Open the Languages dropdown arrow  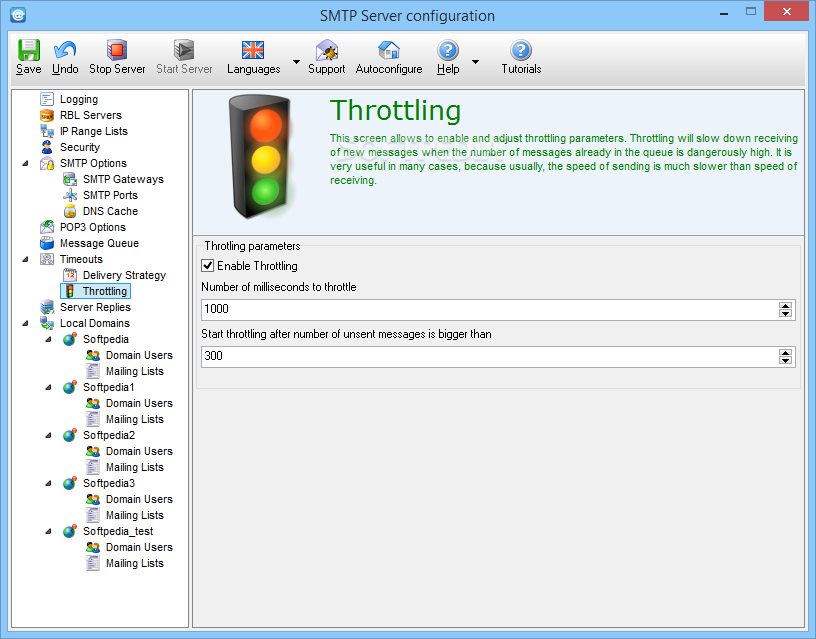click(296, 62)
